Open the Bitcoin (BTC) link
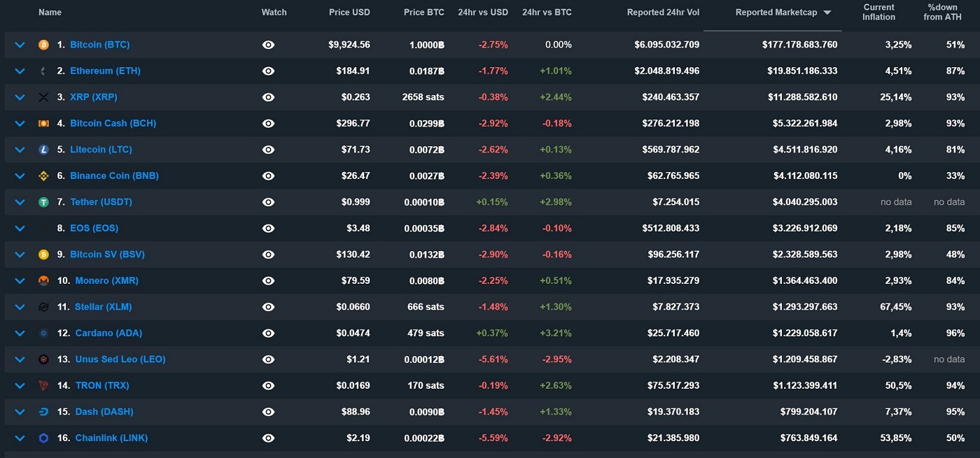The image size is (980, 458). click(x=100, y=45)
